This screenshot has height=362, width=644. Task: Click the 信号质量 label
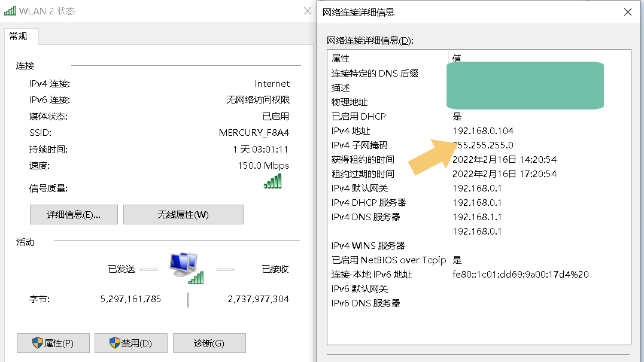[48, 188]
